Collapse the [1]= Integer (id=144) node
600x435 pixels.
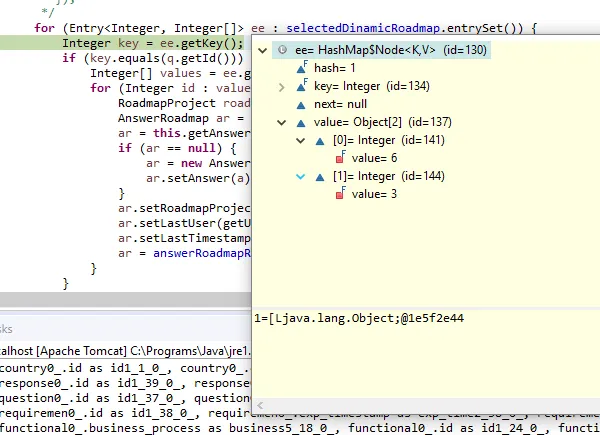point(301,176)
